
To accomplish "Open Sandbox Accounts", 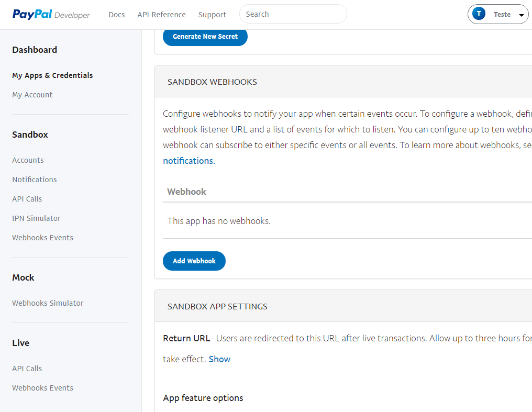I will click(x=28, y=160).
